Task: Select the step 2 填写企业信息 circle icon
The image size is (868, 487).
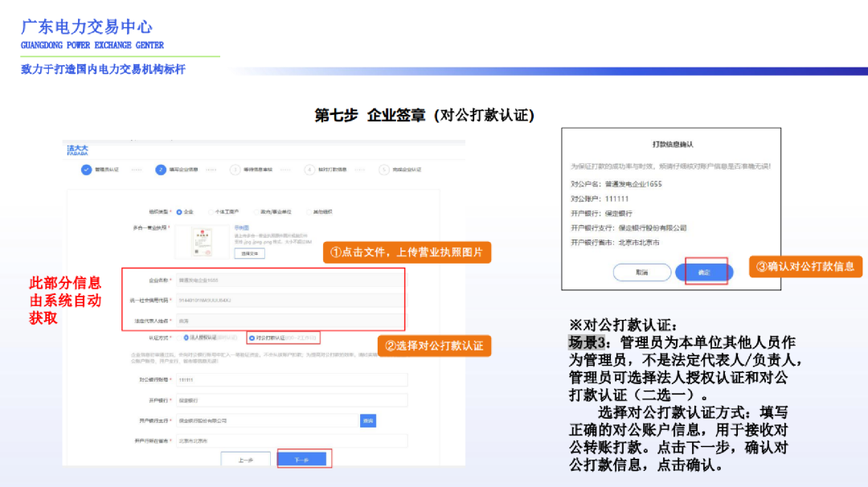Action: (160, 170)
